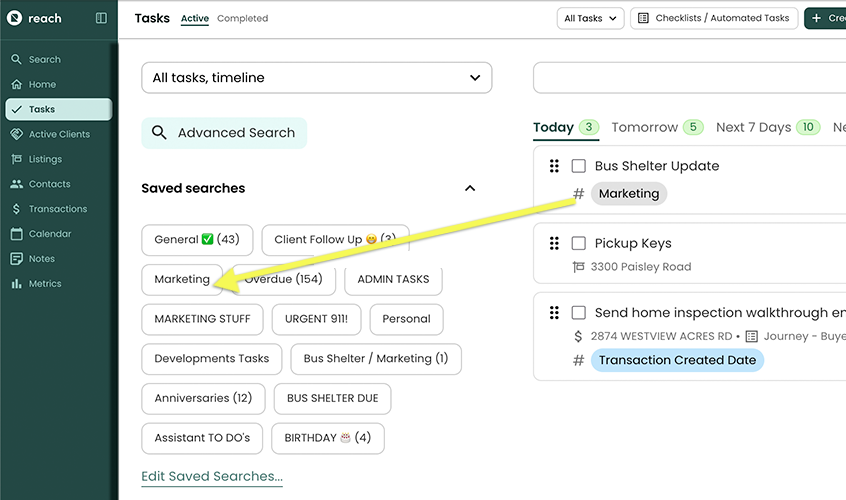The width and height of the screenshot is (846, 500).
Task: Select the Tomorrow tab
Action: pyautogui.click(x=644, y=127)
